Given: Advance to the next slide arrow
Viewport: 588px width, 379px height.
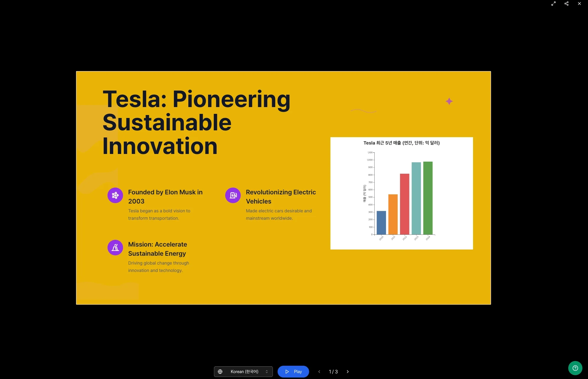Looking at the screenshot, I should (347, 372).
